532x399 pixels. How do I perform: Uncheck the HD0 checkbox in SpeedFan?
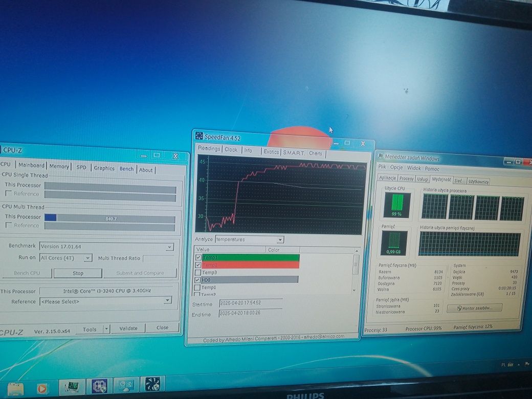[198, 280]
